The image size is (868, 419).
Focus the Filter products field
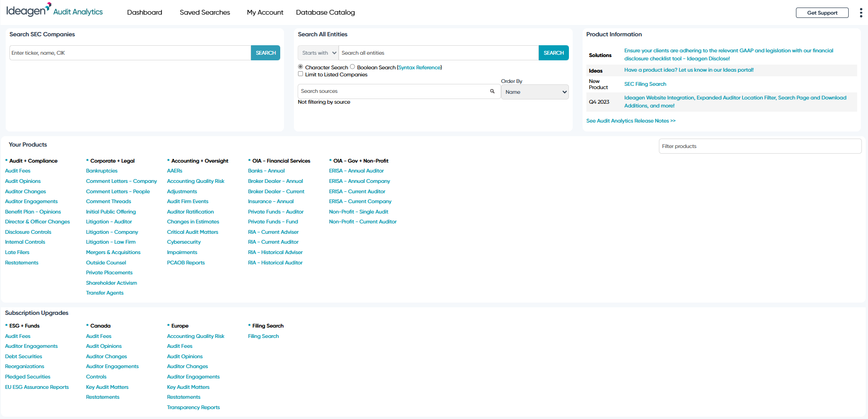pos(760,146)
